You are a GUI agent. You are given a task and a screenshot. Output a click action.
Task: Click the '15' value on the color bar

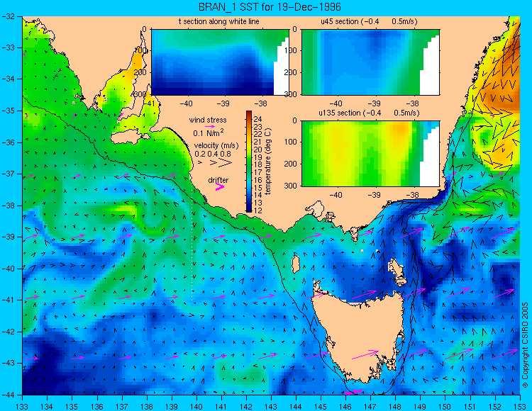tap(258, 187)
